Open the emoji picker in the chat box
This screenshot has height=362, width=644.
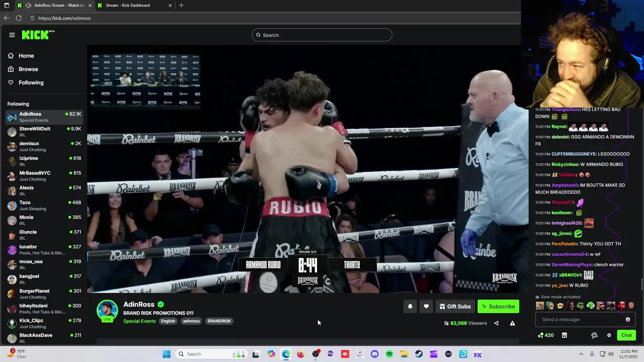click(627, 319)
